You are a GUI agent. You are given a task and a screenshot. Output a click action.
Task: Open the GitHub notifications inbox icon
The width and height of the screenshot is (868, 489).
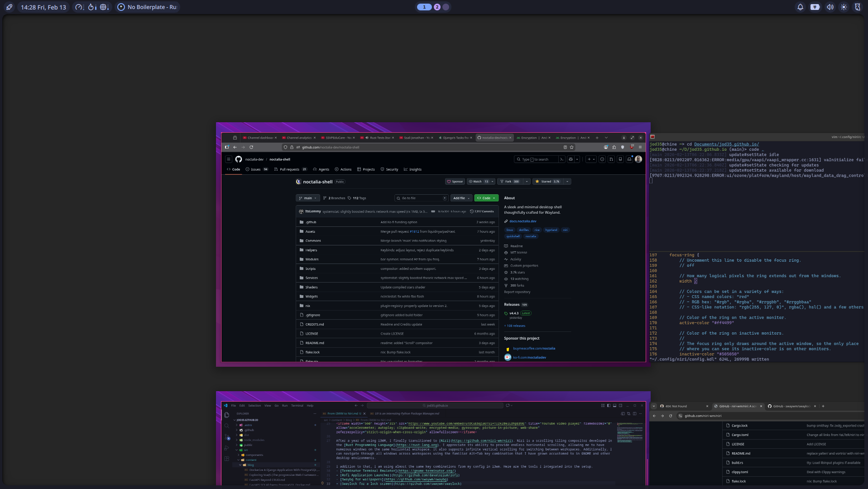[629, 159]
